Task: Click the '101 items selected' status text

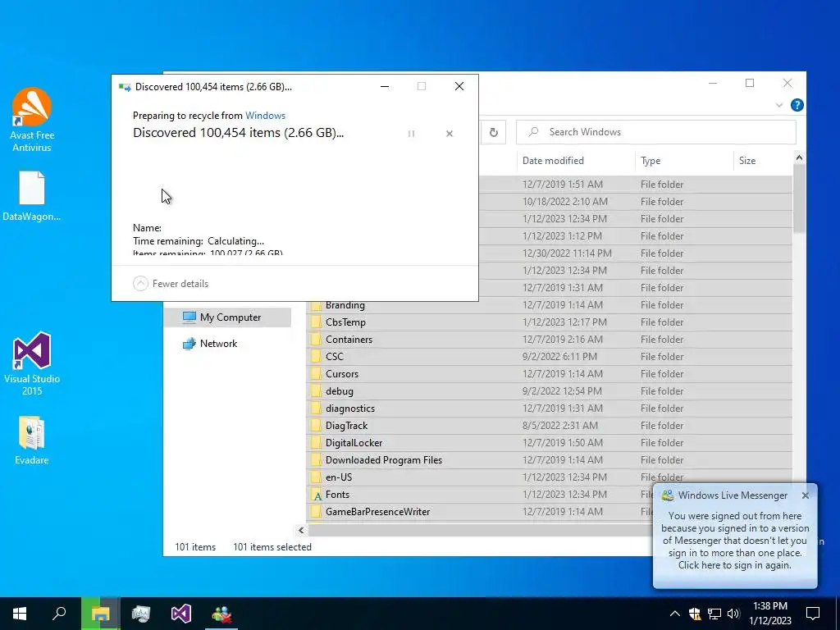Action: [x=272, y=547]
